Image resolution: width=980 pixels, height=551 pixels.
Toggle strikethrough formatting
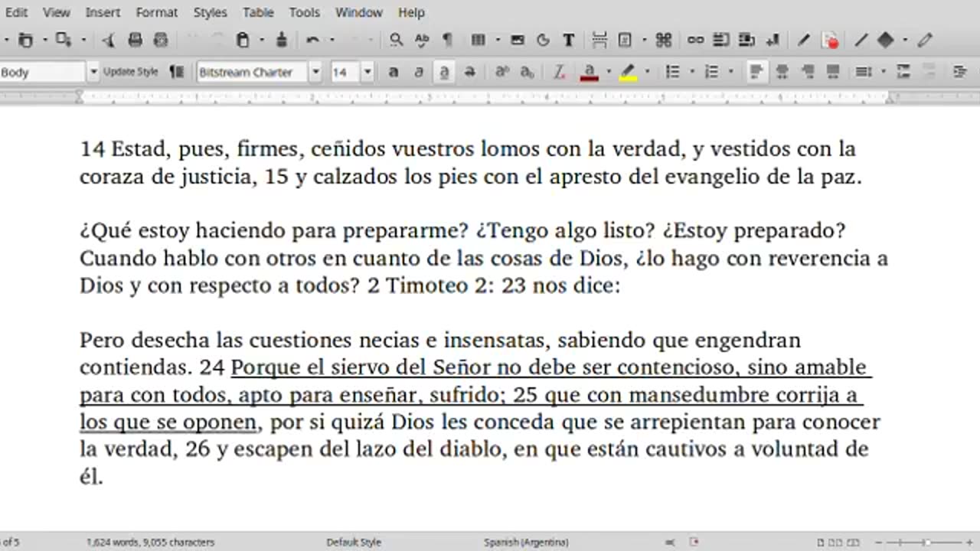(x=470, y=72)
